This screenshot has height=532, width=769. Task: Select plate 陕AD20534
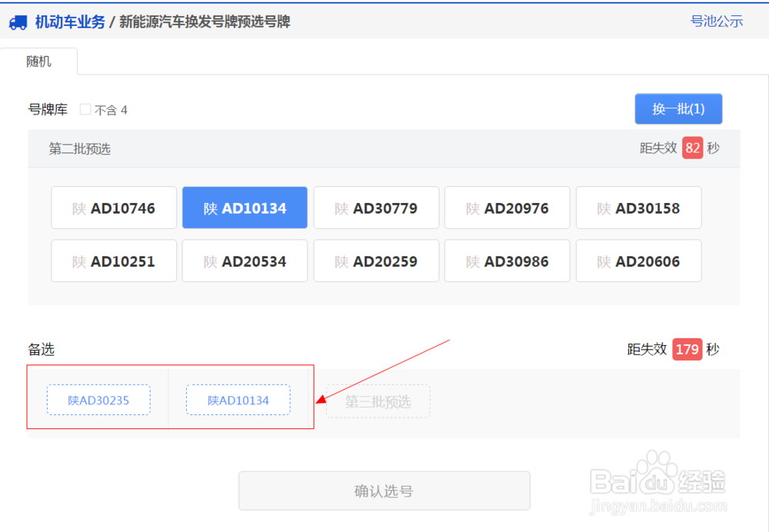tap(245, 261)
